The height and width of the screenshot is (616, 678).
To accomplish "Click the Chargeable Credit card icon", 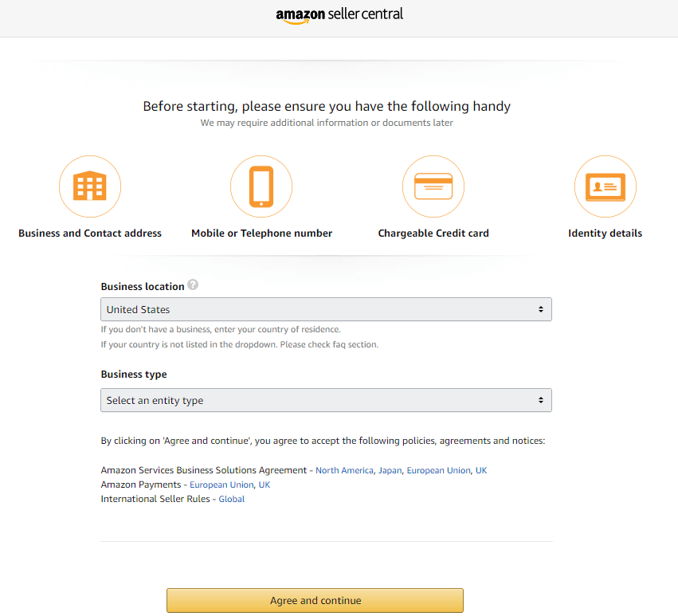I will click(x=433, y=186).
